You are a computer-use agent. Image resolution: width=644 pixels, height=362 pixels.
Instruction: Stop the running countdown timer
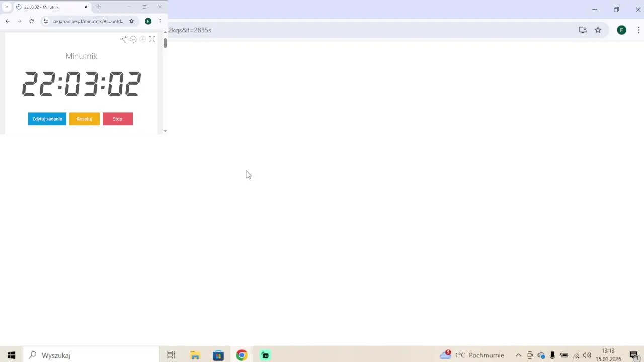pos(118,119)
